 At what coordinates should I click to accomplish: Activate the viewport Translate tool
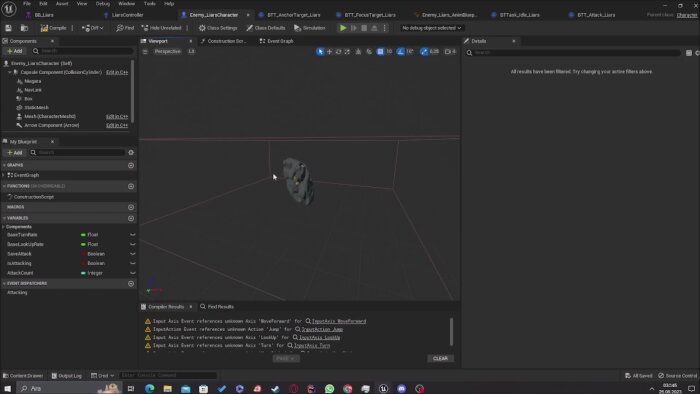click(x=329, y=52)
